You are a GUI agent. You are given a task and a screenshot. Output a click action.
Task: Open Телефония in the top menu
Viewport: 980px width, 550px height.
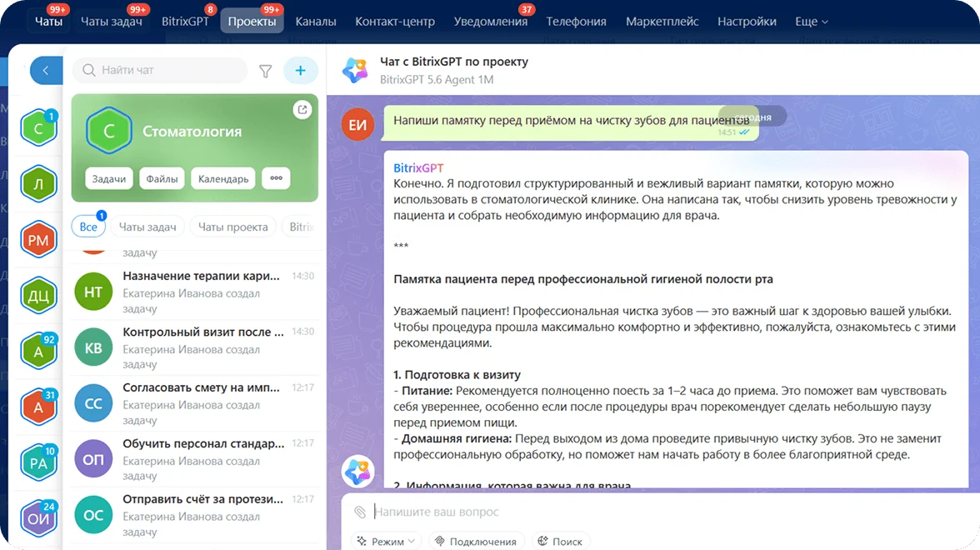click(577, 22)
